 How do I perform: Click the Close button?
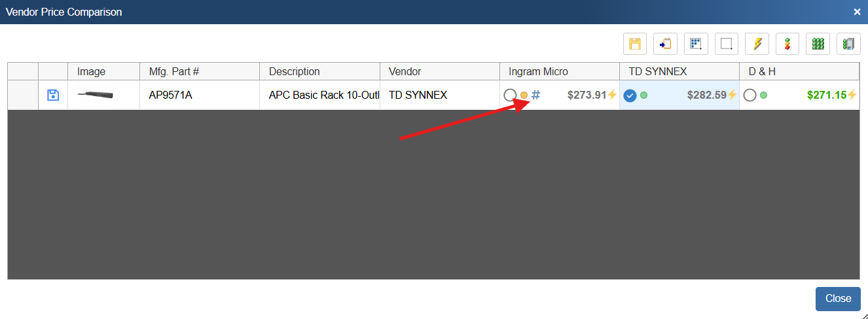837,299
